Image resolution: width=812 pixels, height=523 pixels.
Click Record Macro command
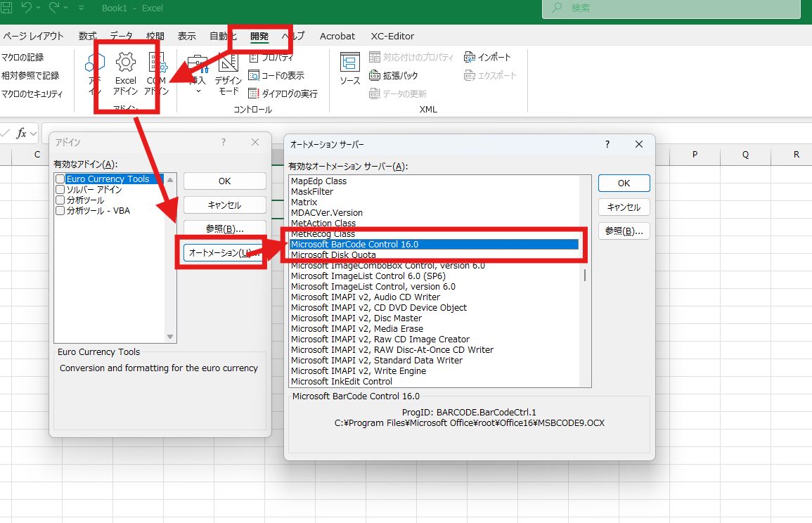pos(22,58)
